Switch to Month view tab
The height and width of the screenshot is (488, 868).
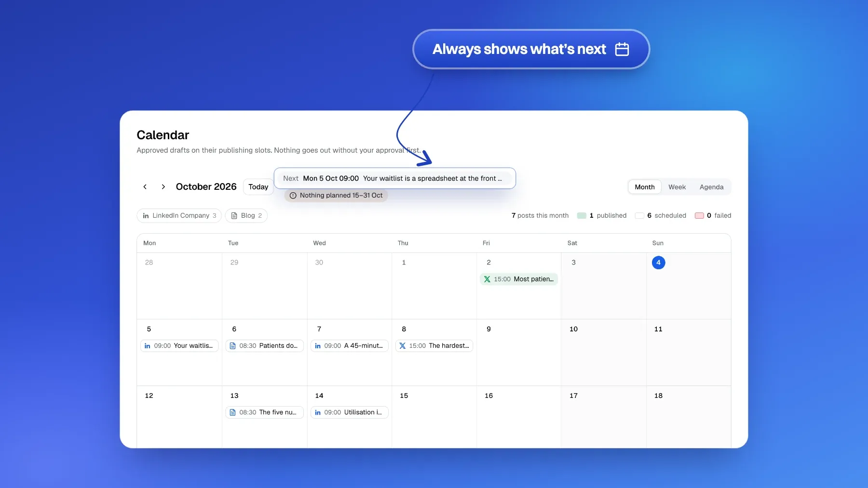click(x=645, y=187)
